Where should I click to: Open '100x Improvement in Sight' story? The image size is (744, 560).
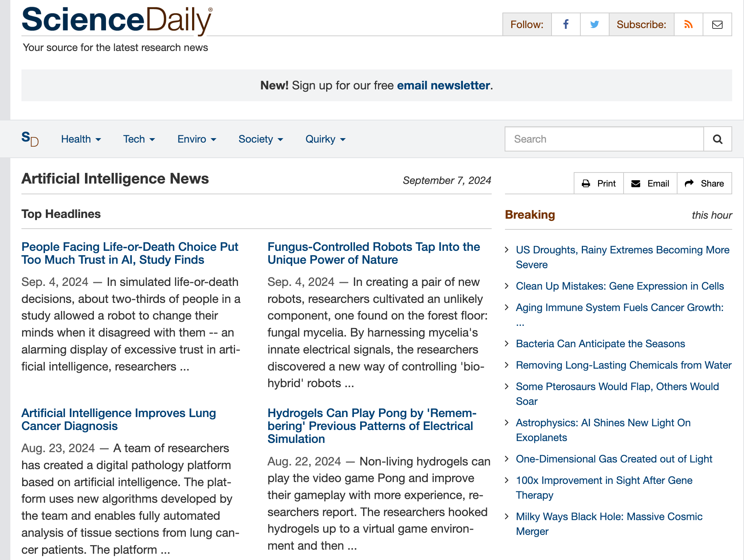(x=604, y=488)
